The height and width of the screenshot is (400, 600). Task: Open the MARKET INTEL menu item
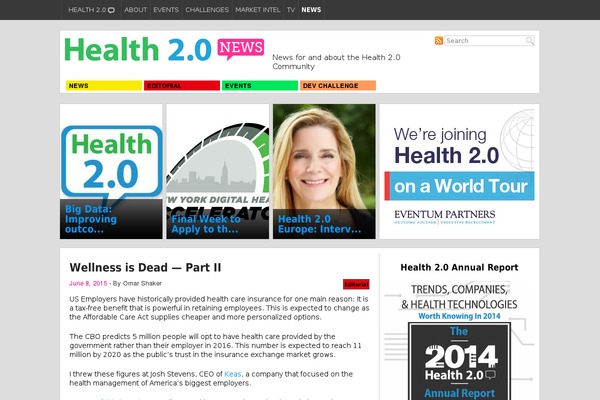[258, 10]
